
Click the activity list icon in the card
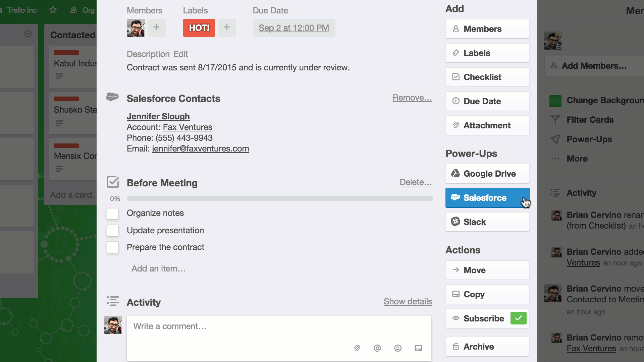click(x=113, y=301)
